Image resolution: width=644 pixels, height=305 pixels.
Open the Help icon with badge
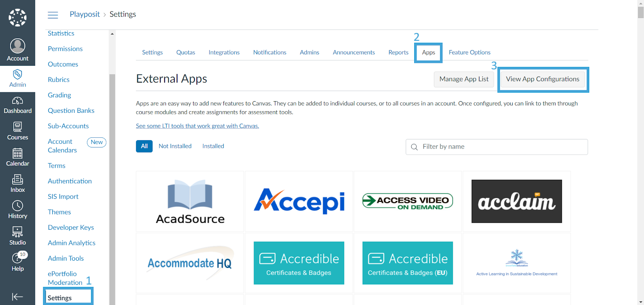tap(17, 262)
